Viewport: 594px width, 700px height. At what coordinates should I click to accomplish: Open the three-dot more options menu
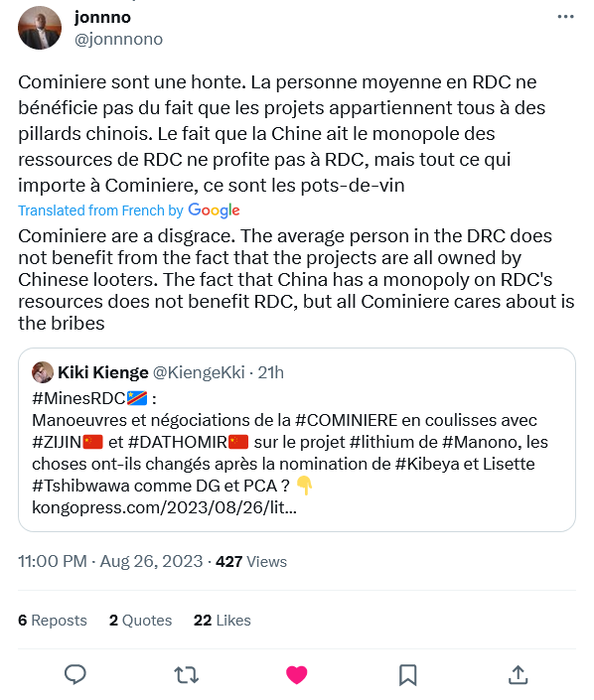click(565, 17)
